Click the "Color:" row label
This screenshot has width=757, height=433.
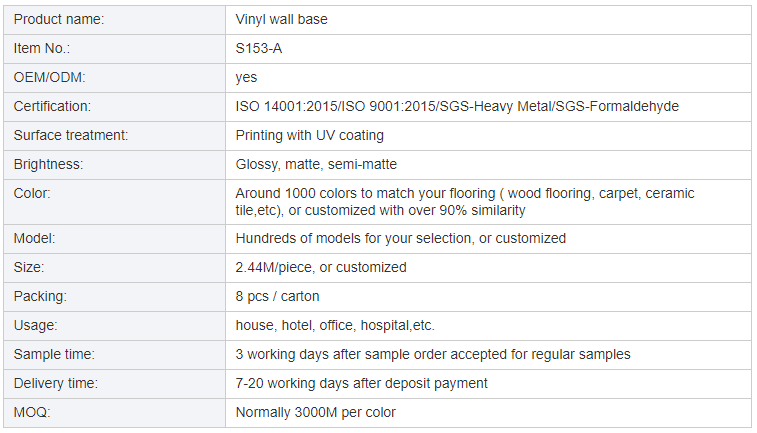tap(32, 193)
